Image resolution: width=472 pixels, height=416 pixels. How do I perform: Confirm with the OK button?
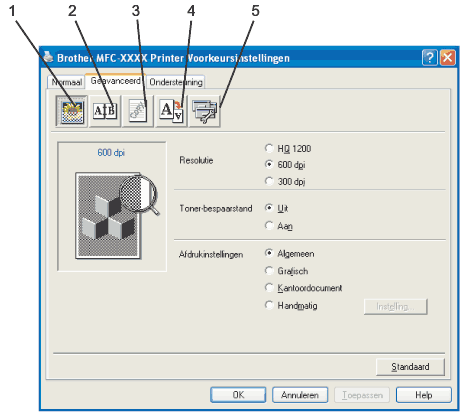pyautogui.click(x=238, y=395)
